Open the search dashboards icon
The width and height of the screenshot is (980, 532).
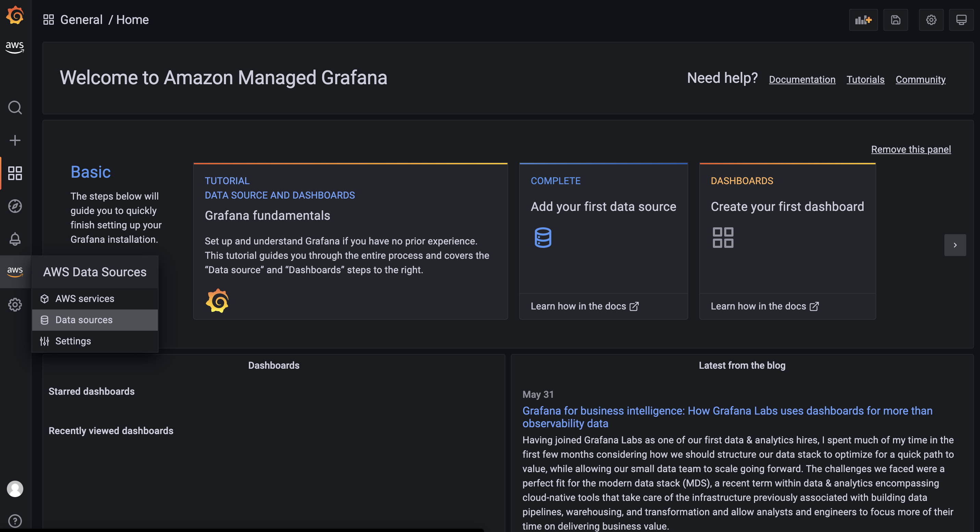point(15,107)
